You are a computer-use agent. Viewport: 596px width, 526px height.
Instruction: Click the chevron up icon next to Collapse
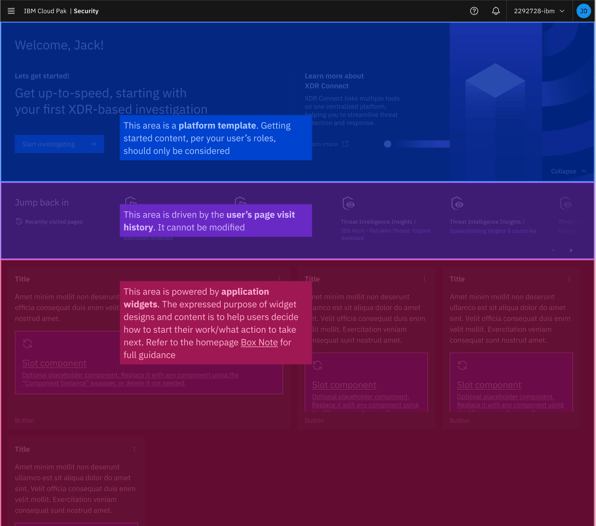[583, 171]
